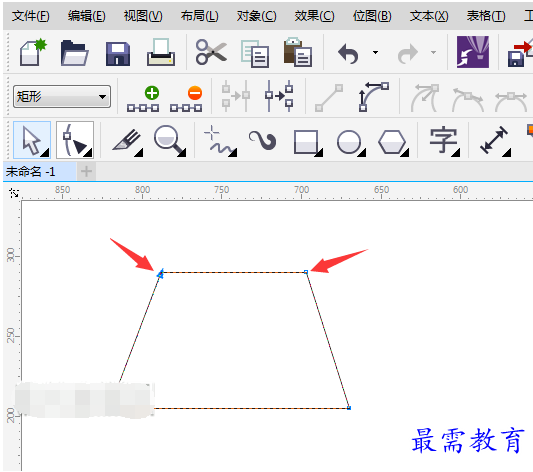Open the 编辑(E) menu
This screenshot has height=472, width=533.
[x=87, y=16]
